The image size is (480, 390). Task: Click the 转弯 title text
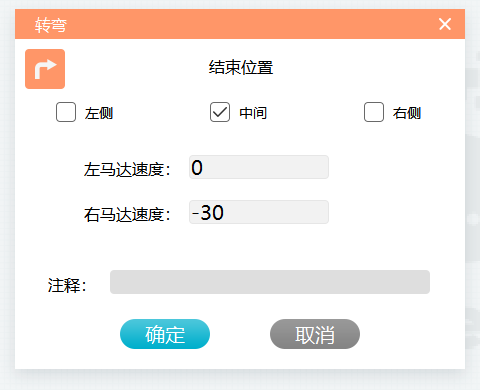51,25
